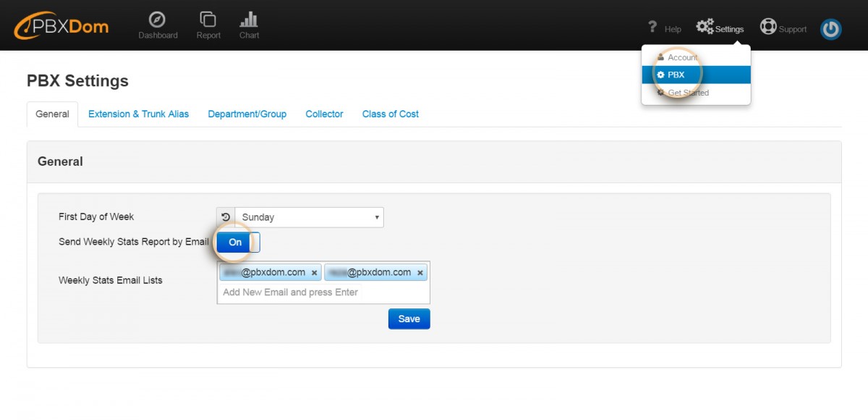868x420 pixels.
Task: Click the Settings gears icon
Action: [705, 28]
